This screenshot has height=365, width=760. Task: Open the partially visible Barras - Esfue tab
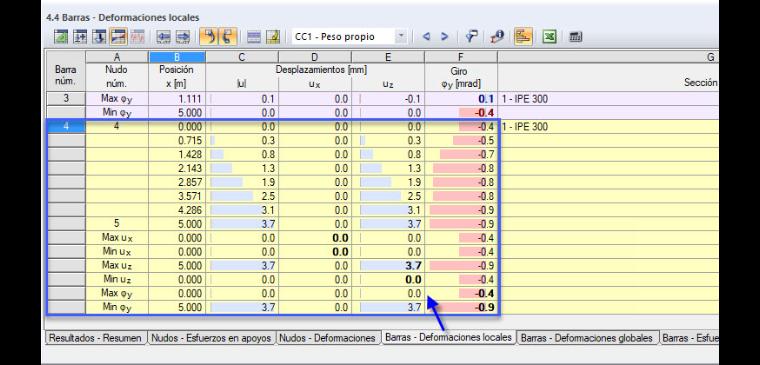point(689,338)
